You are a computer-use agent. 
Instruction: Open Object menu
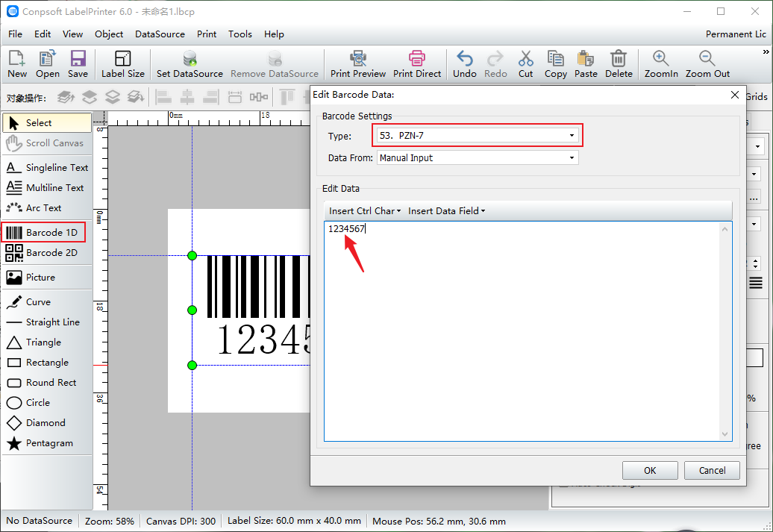109,34
